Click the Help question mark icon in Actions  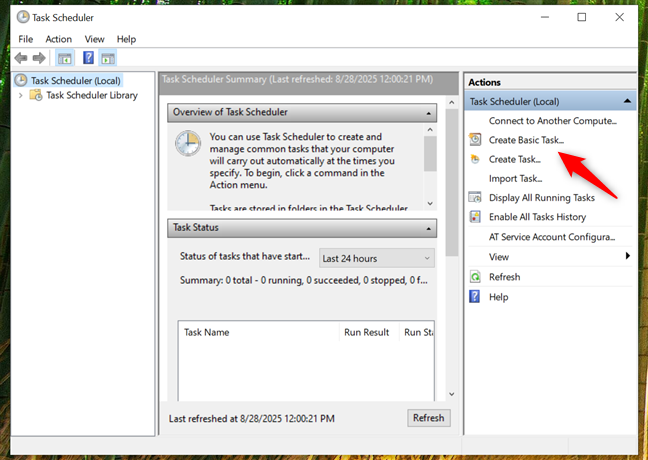pyautogui.click(x=475, y=296)
